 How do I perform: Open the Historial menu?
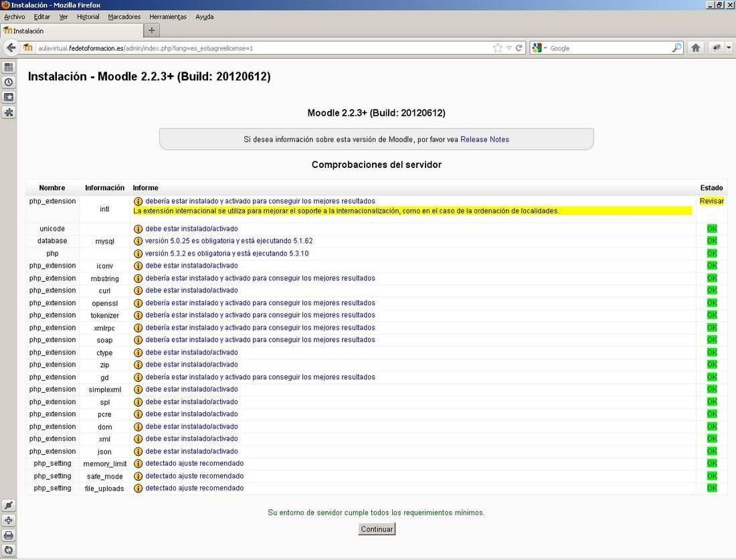pos(88,17)
